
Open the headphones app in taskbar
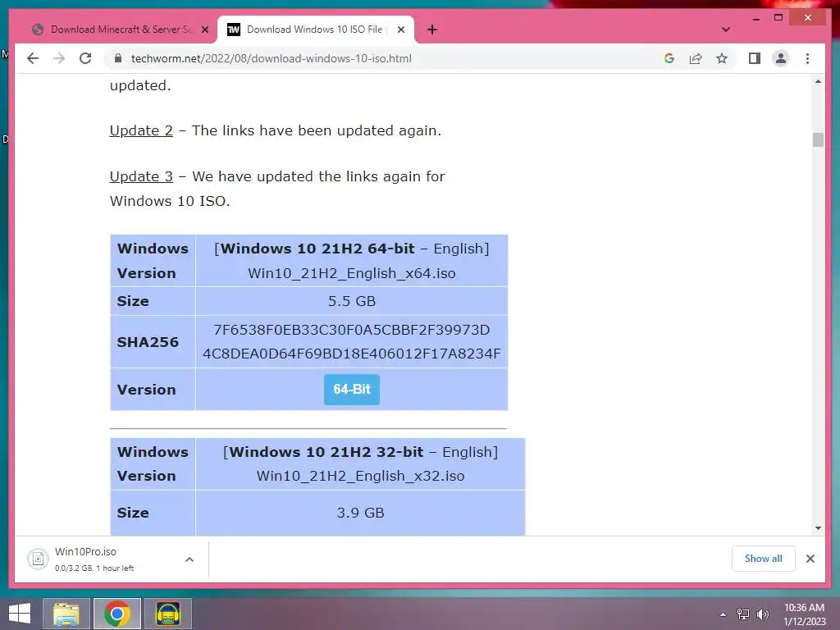click(167, 614)
